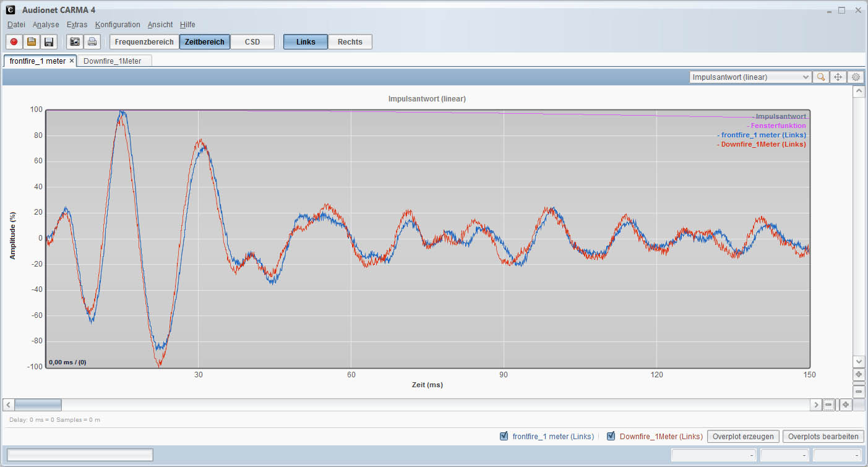Activate the magnifier zoom tool above the graph

click(821, 77)
